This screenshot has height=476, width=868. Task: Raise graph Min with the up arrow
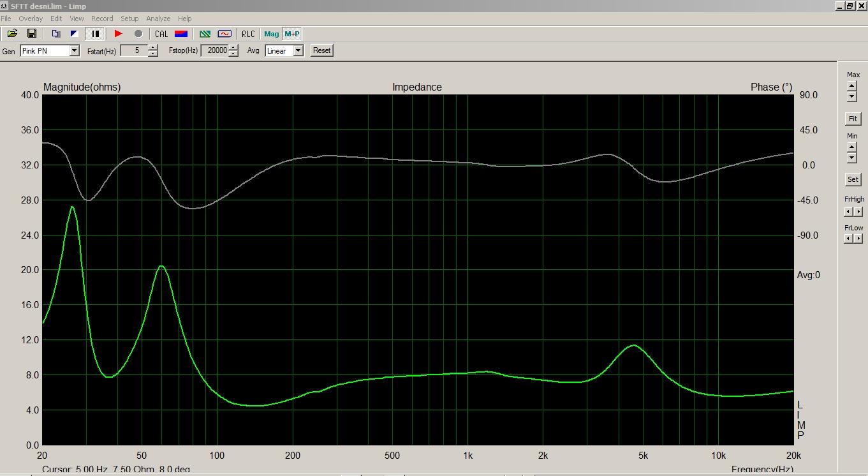click(851, 146)
